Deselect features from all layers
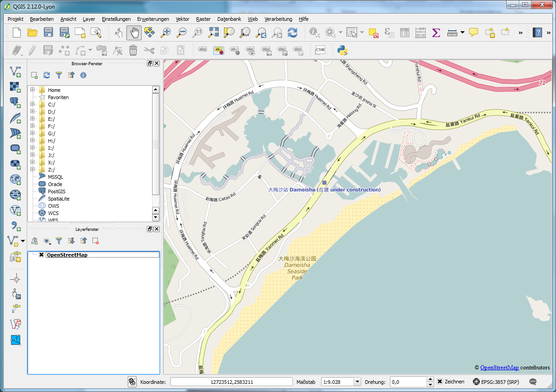Screen dimensions: 556x392 373,32
